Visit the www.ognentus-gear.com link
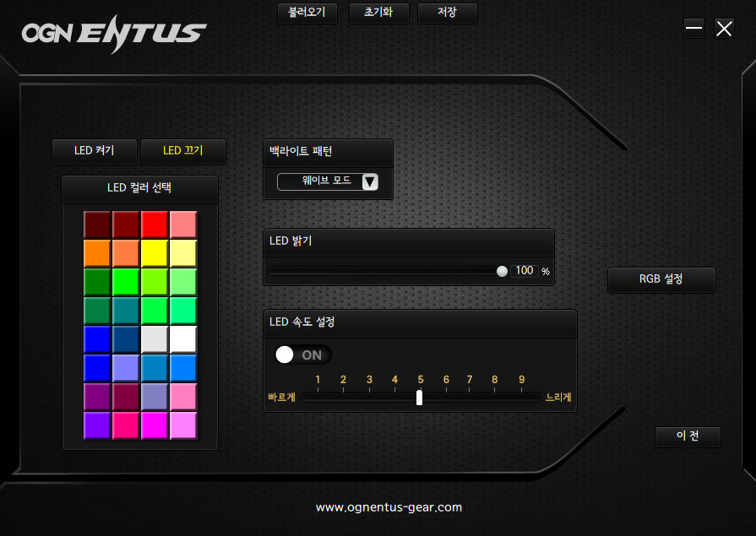 [389, 507]
